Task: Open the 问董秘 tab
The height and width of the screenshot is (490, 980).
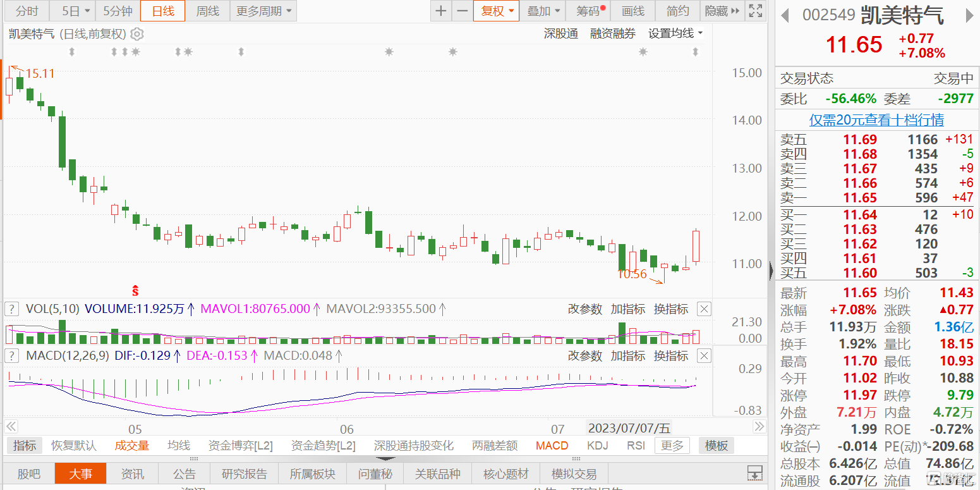Action: click(x=375, y=474)
